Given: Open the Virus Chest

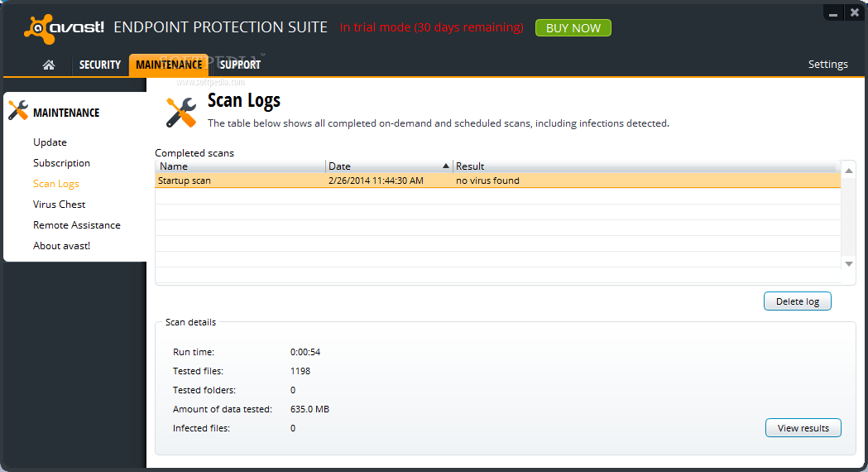Looking at the screenshot, I should 60,205.
